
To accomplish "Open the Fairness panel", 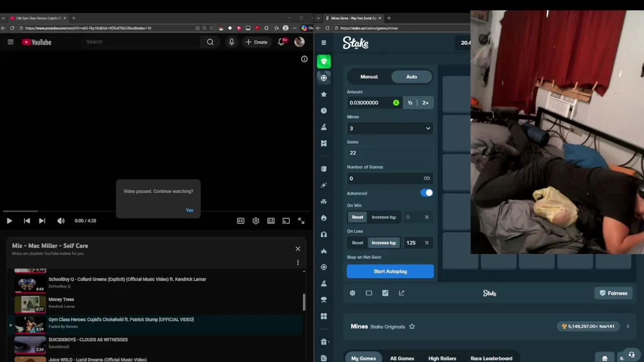I will (x=613, y=293).
